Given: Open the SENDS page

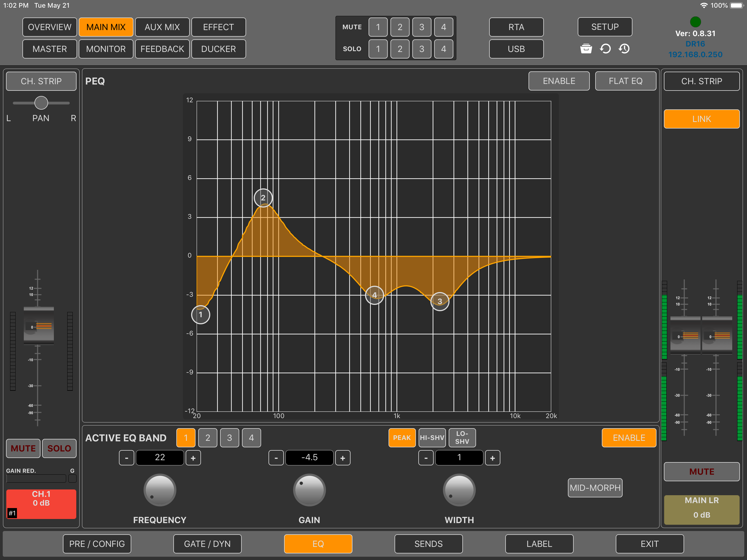Looking at the screenshot, I should point(428,544).
